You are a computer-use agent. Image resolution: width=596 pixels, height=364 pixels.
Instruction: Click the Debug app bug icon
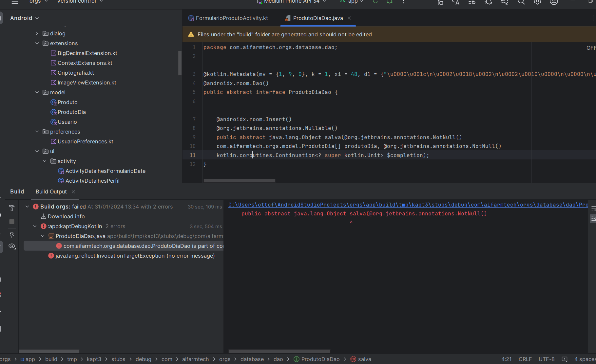pyautogui.click(x=390, y=2)
